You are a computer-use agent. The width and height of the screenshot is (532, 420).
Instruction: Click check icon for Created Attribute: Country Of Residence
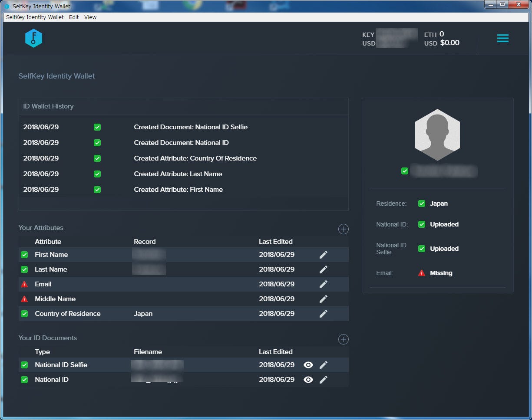coord(97,158)
